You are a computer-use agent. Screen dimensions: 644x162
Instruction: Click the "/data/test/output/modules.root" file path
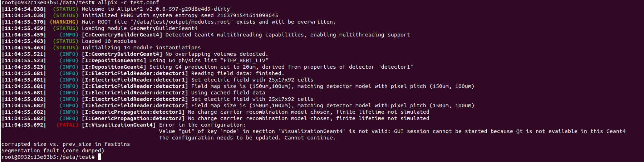(x=185, y=22)
